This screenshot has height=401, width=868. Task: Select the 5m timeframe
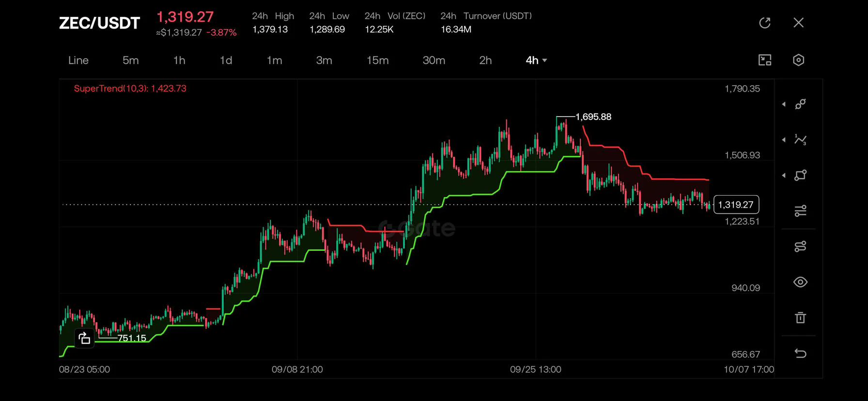[130, 60]
